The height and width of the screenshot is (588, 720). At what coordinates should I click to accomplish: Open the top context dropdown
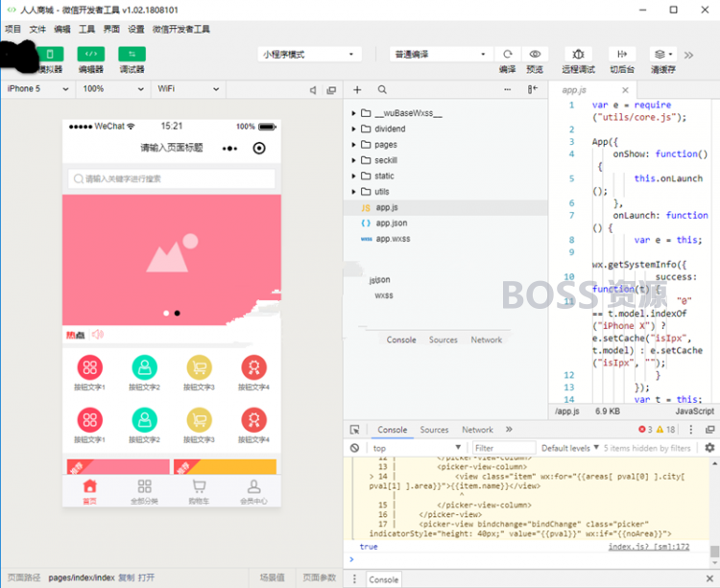[417, 448]
